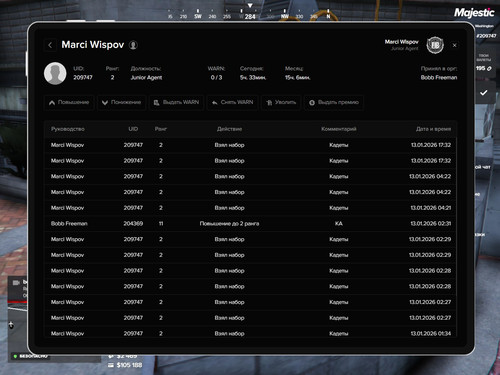Screen dimensions: 500x375
Task: Click the $105 188 bank balance in HUD
Action: point(129,365)
